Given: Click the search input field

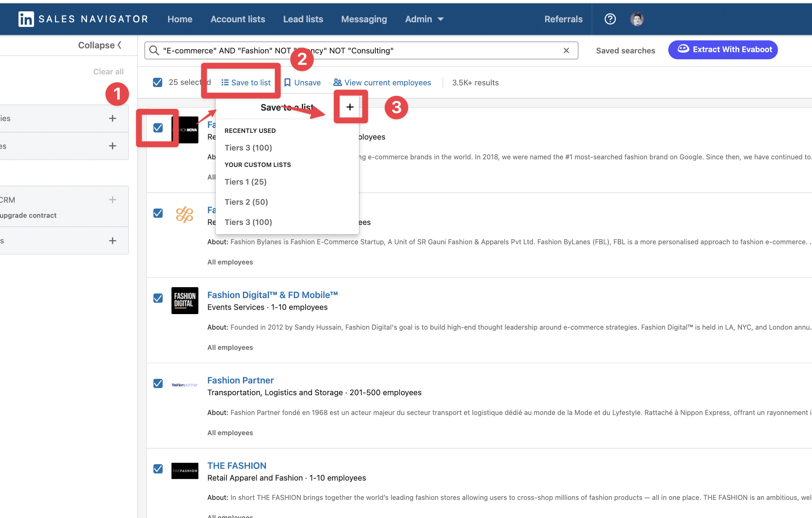Looking at the screenshot, I should [x=361, y=50].
